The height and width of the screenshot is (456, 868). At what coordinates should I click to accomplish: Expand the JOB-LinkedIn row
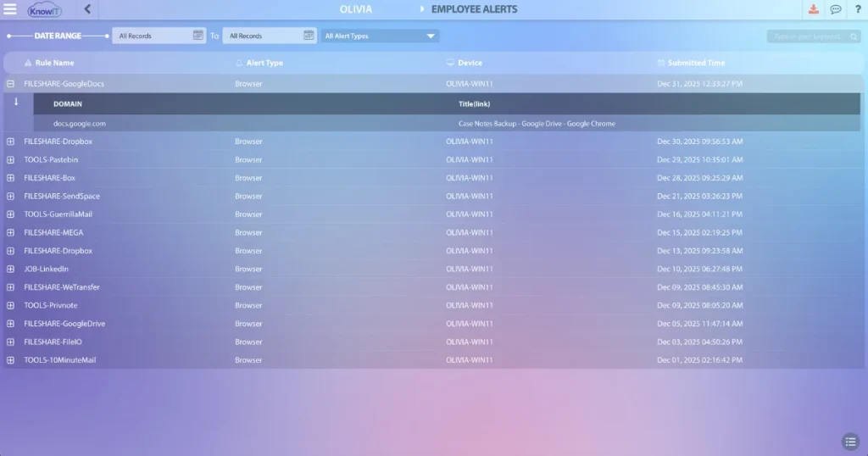[x=10, y=269]
